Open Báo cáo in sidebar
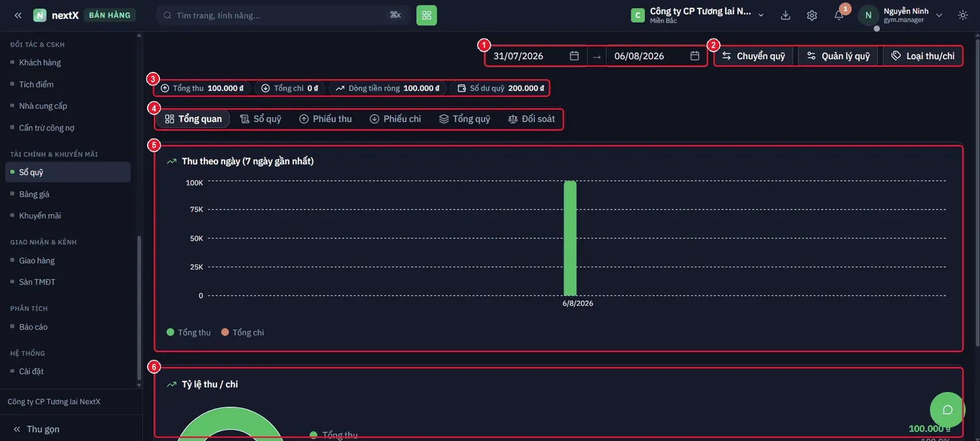The width and height of the screenshot is (980, 441). [x=68, y=327]
